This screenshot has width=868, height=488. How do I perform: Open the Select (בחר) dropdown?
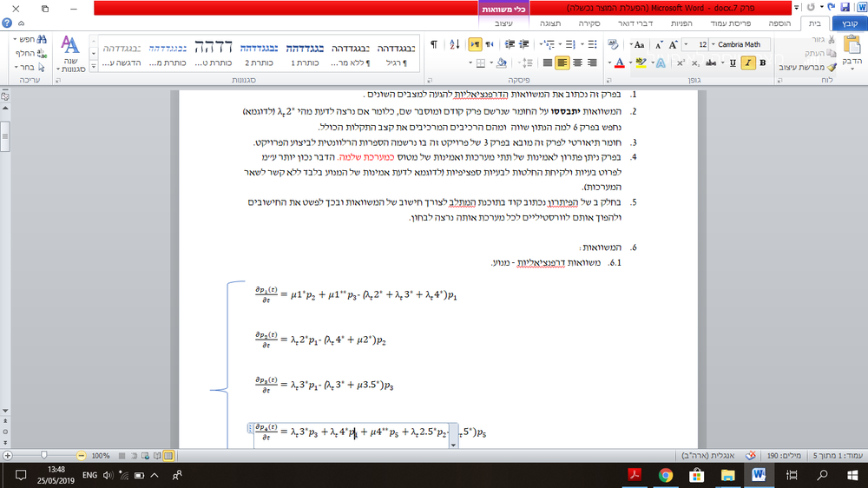[x=30, y=67]
